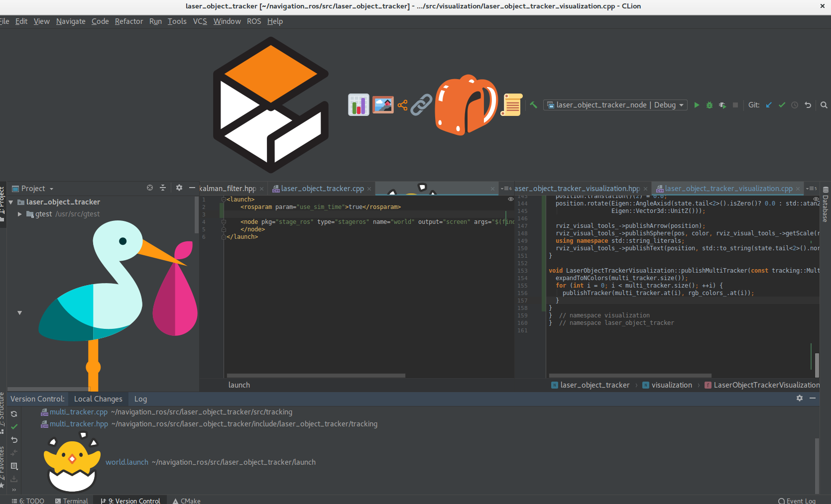Click LaserObjectTrackerVisualization breadcrumb
The height and width of the screenshot is (504, 831).
[x=762, y=385]
